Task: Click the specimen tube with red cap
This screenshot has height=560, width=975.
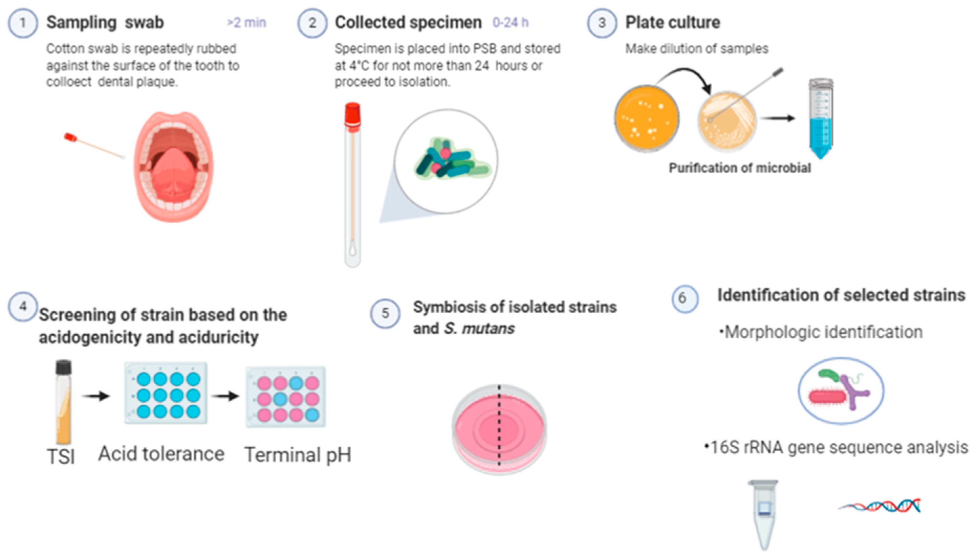Action: tap(352, 185)
